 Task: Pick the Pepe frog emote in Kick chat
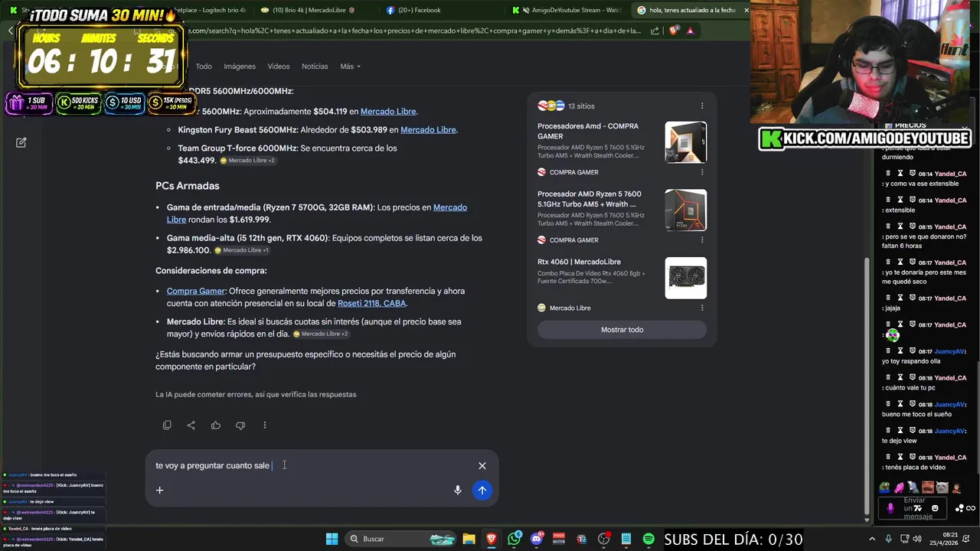tap(885, 487)
